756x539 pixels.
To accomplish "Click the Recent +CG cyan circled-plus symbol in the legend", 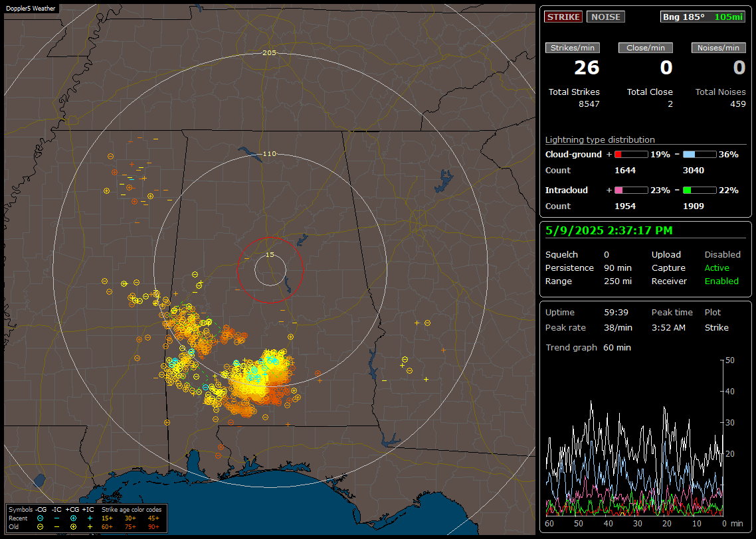I will (73, 518).
